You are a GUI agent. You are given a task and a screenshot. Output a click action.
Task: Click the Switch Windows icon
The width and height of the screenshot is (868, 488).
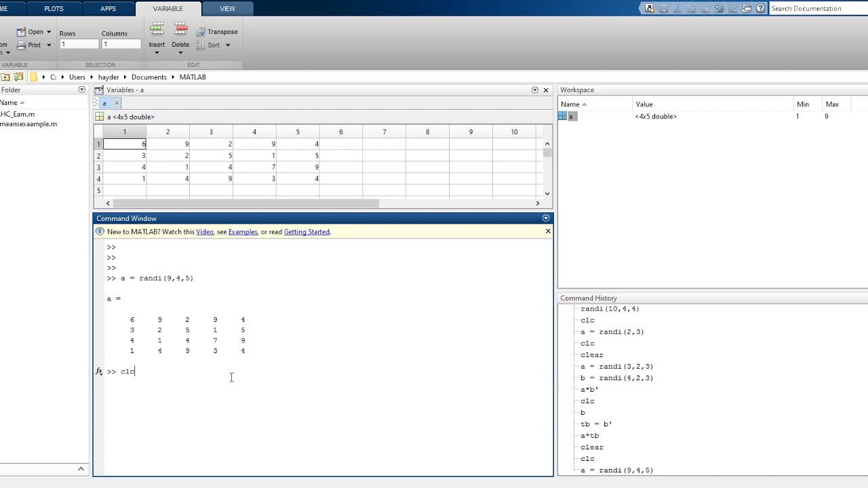tap(747, 8)
